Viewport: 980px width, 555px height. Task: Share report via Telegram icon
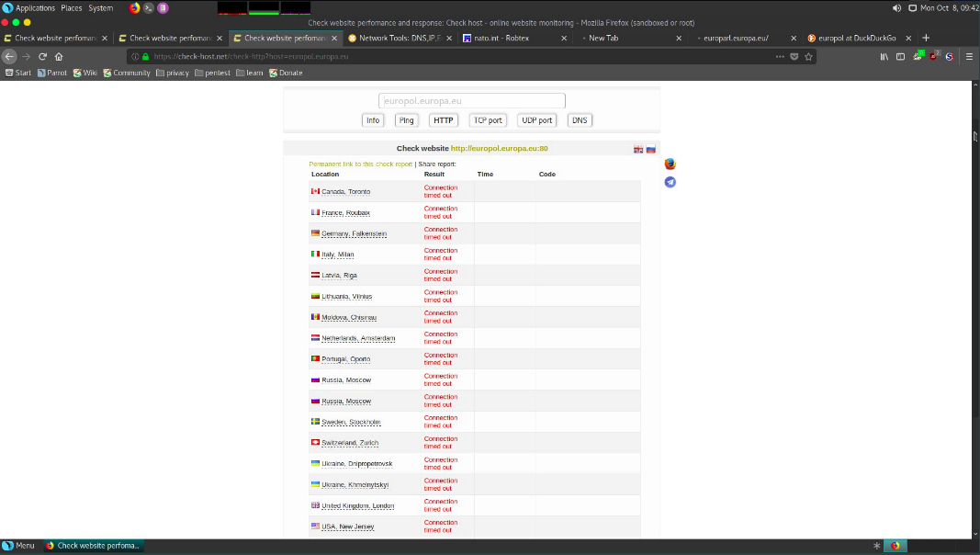(670, 182)
